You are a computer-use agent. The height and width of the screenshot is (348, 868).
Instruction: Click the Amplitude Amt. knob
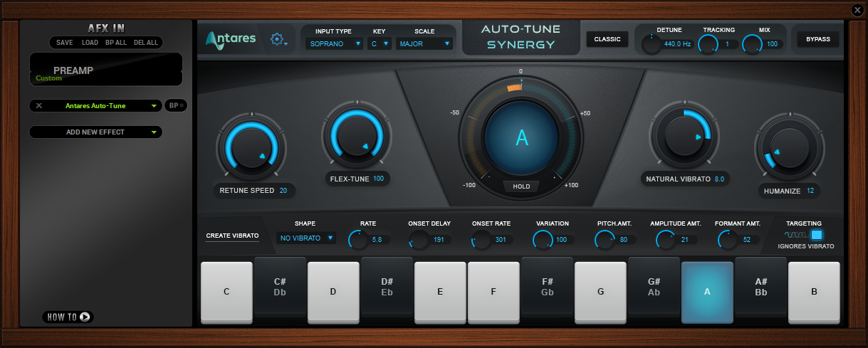(x=666, y=240)
